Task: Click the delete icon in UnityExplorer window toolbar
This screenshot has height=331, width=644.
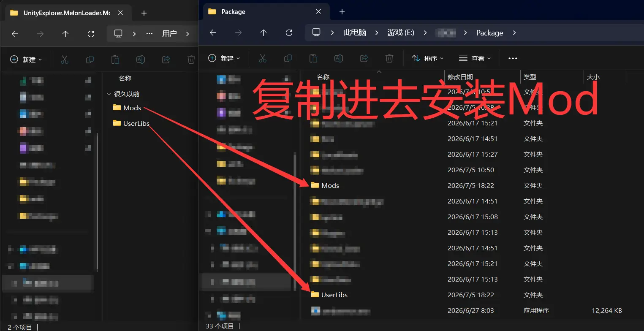Action: point(191,60)
